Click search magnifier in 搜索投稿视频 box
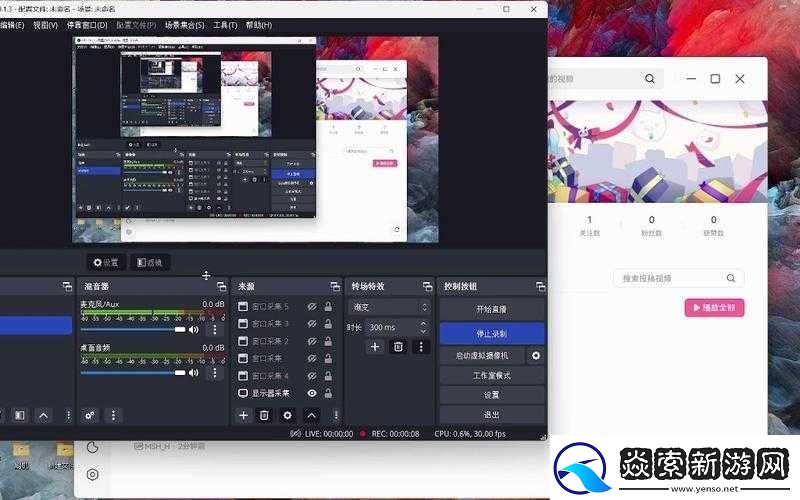 (732, 279)
